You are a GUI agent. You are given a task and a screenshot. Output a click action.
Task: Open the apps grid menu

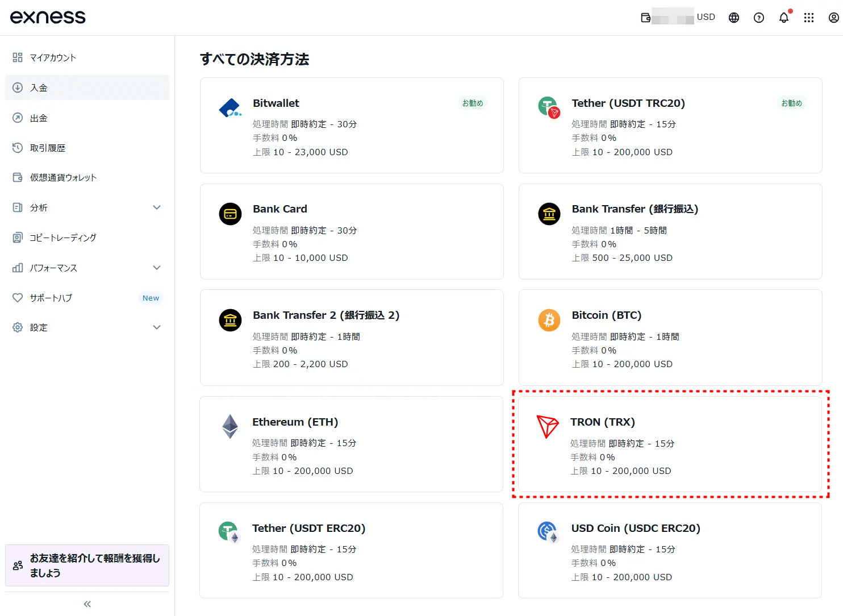[809, 18]
